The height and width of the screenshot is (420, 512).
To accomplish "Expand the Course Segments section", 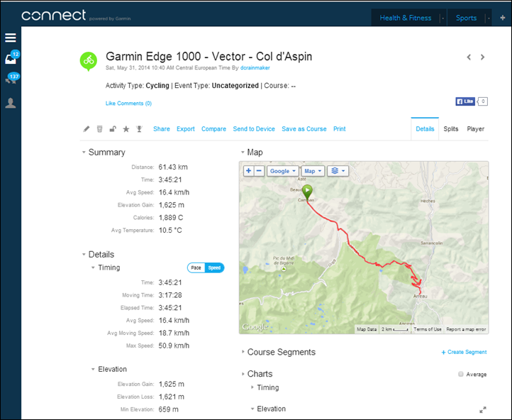I will pyautogui.click(x=243, y=352).
